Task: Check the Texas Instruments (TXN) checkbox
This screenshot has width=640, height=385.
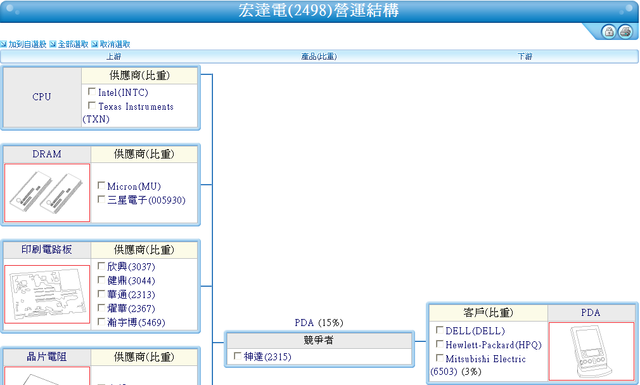Action: coord(92,105)
